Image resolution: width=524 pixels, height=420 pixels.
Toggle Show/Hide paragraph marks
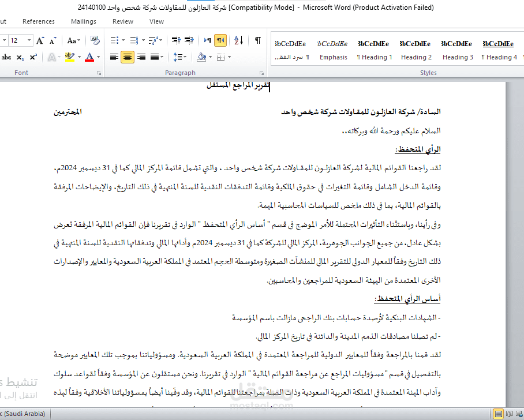click(x=257, y=40)
